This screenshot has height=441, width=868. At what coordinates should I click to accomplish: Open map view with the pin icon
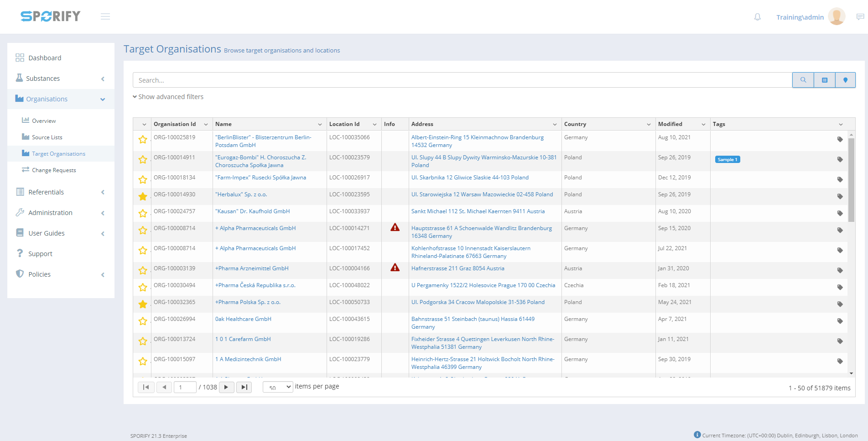(x=845, y=80)
